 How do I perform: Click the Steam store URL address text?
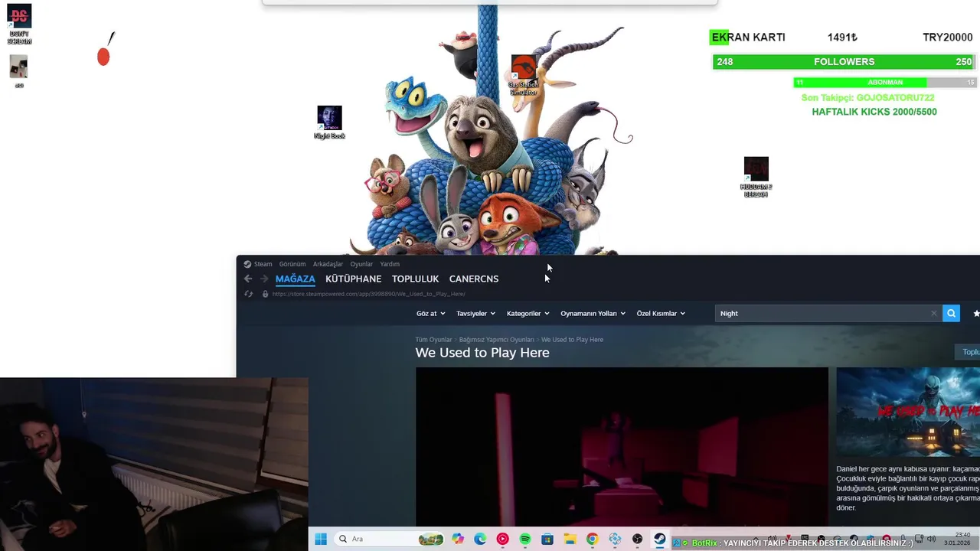tap(368, 294)
